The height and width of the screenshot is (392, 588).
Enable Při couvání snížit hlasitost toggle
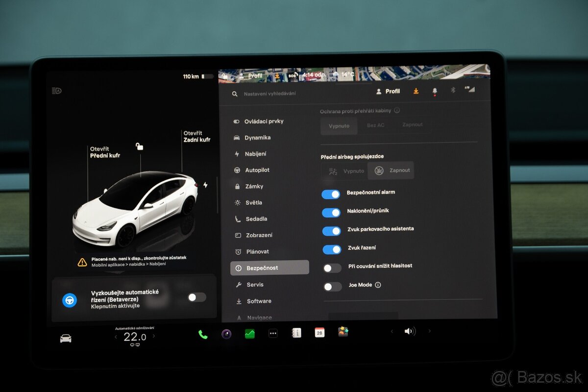[332, 268]
